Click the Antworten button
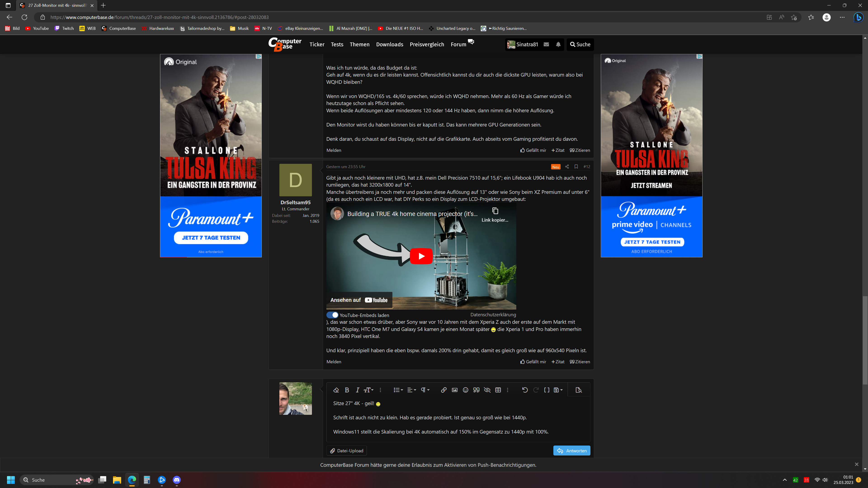 coord(571,451)
